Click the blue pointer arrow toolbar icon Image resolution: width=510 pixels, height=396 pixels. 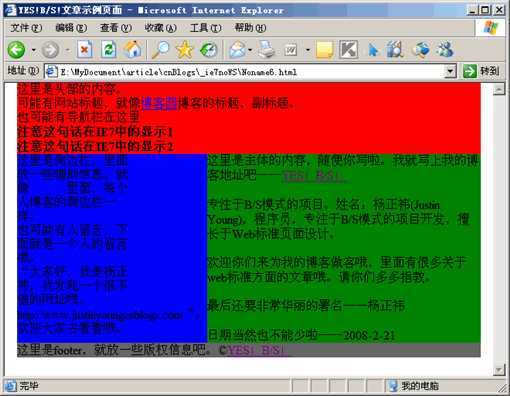pos(373,50)
